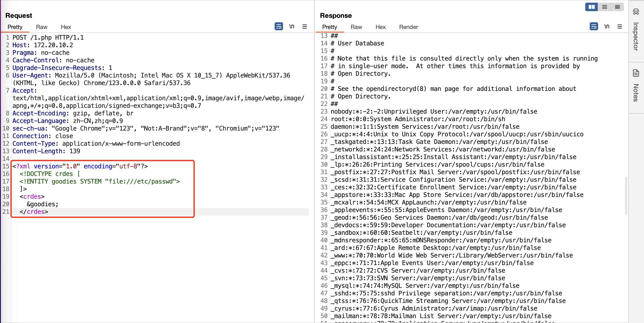Open Request panel options hamburger menu
Image resolution: width=644 pixels, height=323 pixels.
click(x=304, y=26)
